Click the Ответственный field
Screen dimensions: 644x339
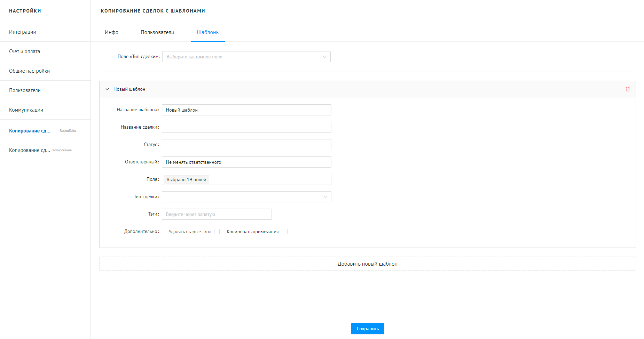246,162
